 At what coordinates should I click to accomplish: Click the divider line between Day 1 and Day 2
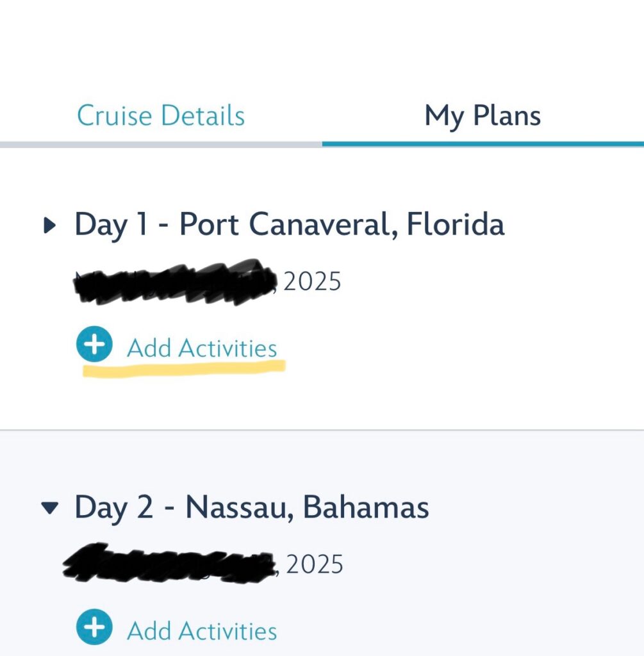click(x=322, y=430)
